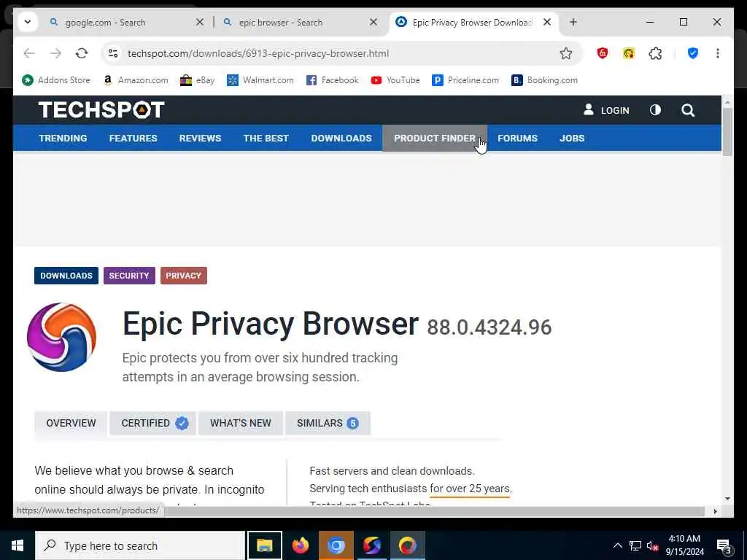Open the FORUMS menu
This screenshot has height=560, width=747.
(517, 138)
